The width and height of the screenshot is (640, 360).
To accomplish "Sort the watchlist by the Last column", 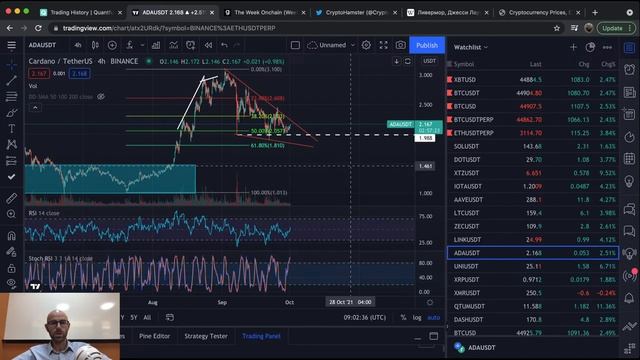I will [536, 64].
